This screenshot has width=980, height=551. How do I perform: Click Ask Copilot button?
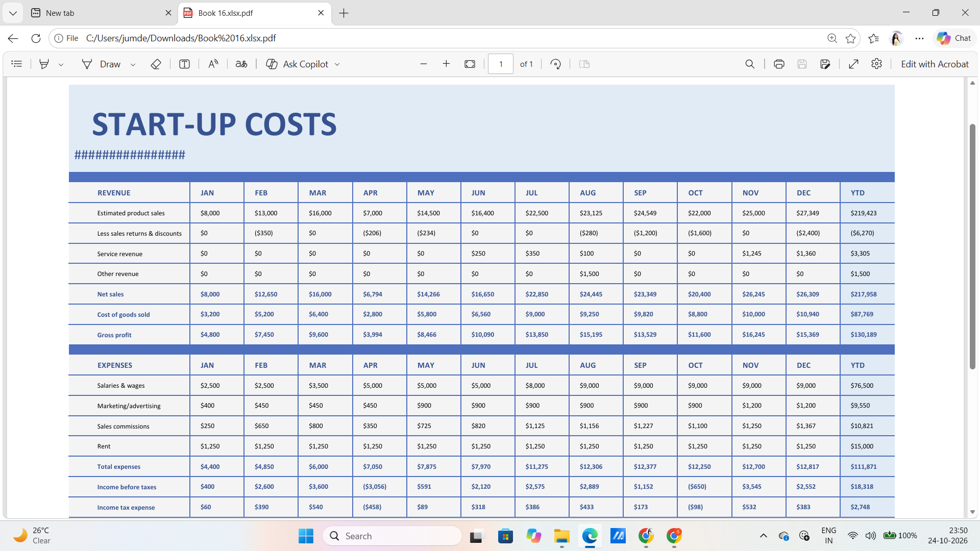click(298, 64)
